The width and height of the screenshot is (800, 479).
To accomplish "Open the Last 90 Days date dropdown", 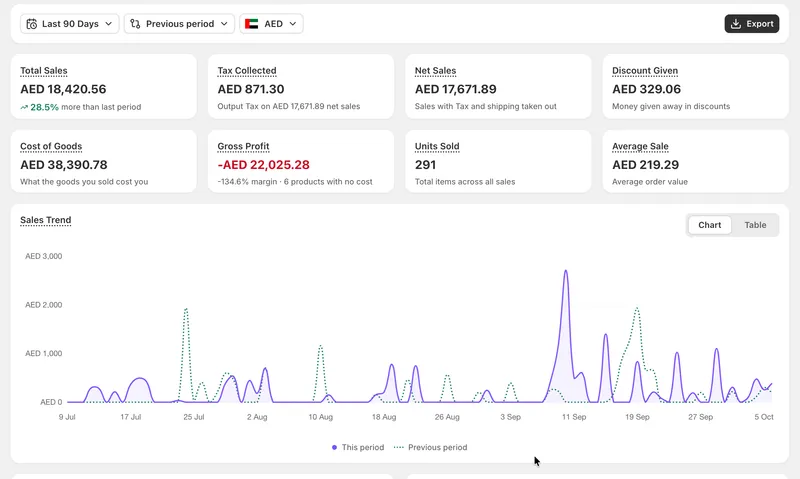I will [x=69, y=24].
